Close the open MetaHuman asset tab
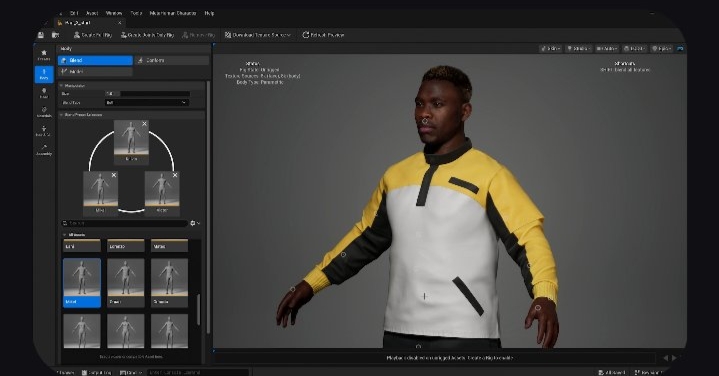719x376 pixels. click(x=120, y=22)
